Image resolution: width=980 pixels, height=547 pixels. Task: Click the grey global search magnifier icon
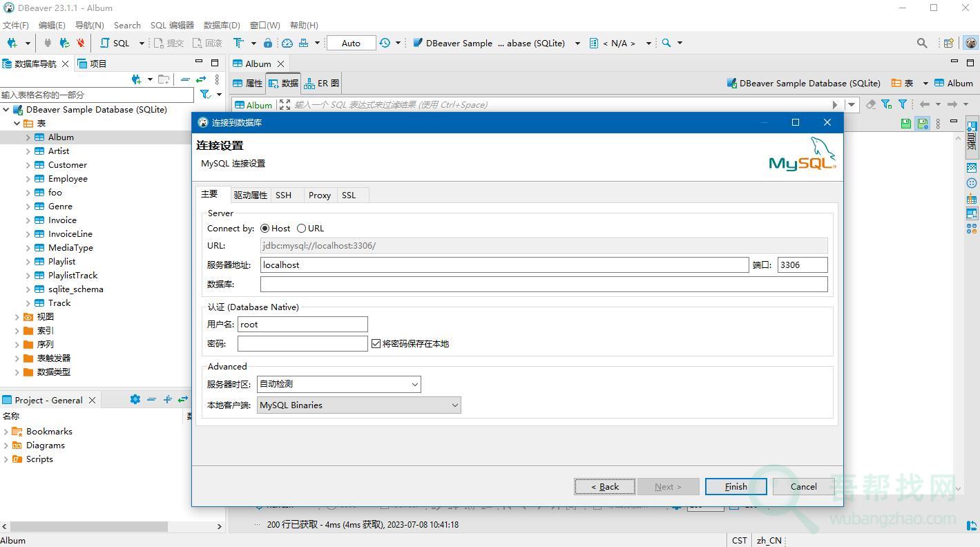[922, 43]
